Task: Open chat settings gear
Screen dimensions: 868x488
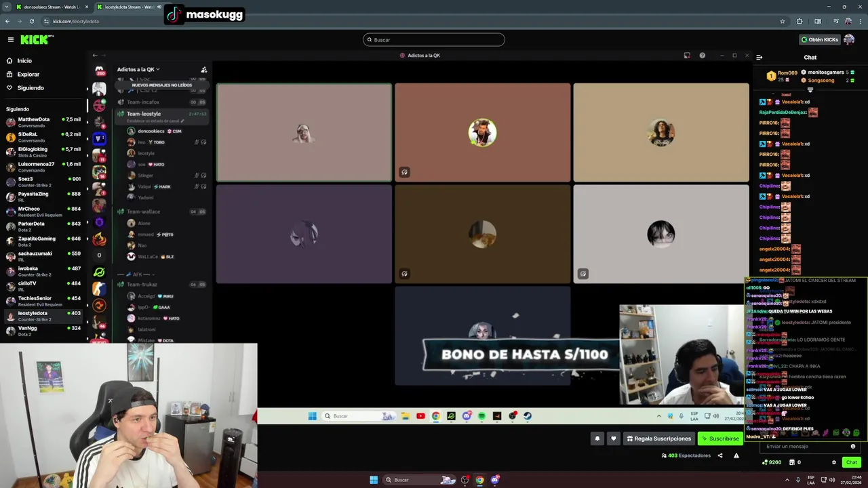Action: click(x=834, y=462)
